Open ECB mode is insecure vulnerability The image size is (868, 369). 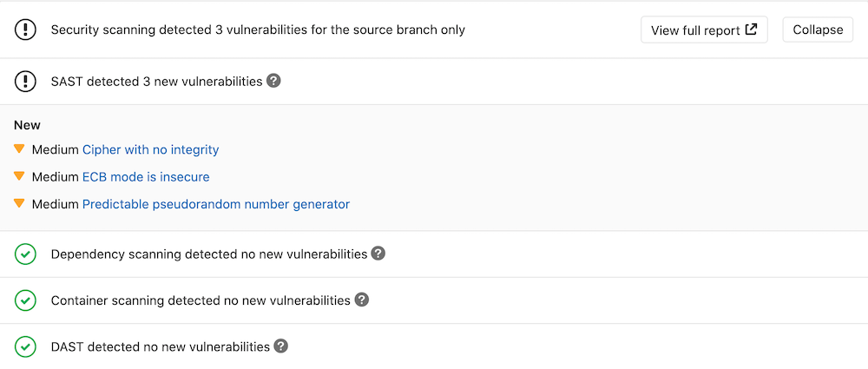[x=146, y=177]
